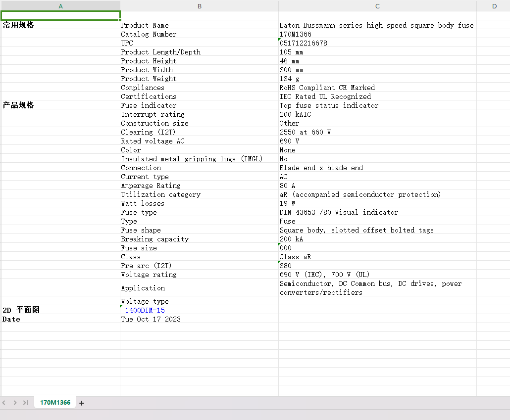Select the 'Catalog Number' cell

200,34
